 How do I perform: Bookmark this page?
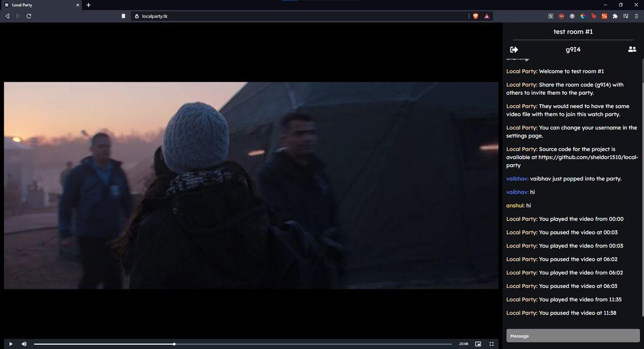click(123, 16)
